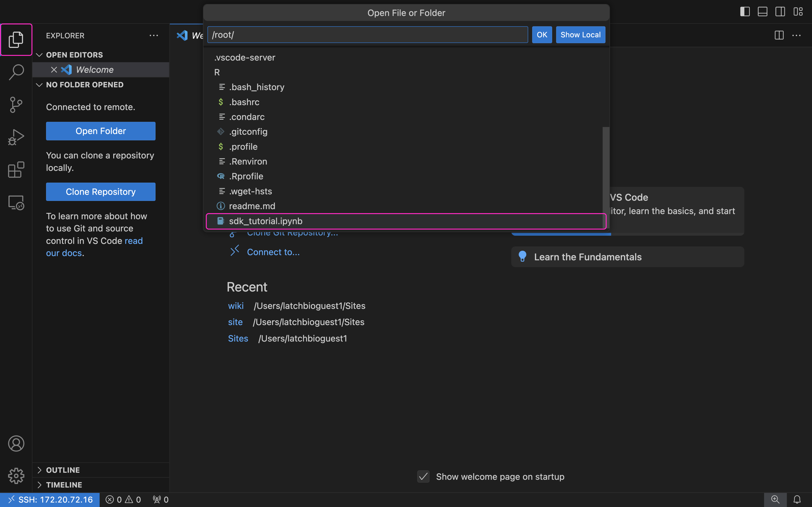Uncheck Show welcome page on startup
The image size is (812, 507).
pyautogui.click(x=423, y=476)
